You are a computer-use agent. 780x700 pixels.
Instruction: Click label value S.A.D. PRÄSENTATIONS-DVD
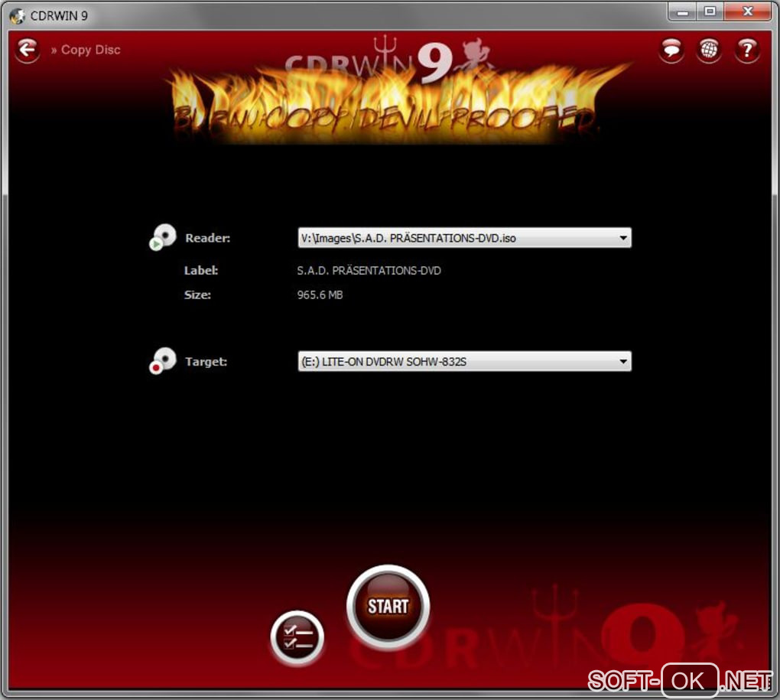pos(369,271)
